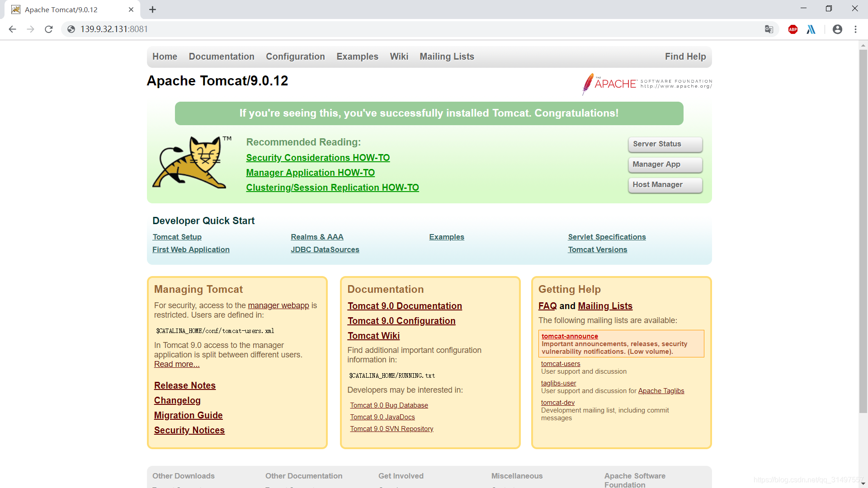
Task: Click the vertical scrollbar thumb
Action: pos(863,230)
